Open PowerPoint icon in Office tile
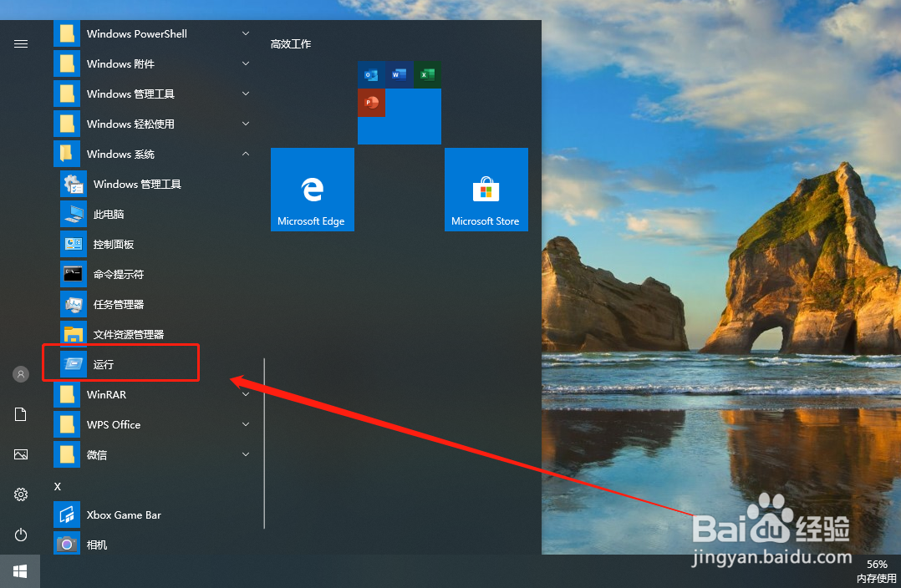901x588 pixels. 371,103
